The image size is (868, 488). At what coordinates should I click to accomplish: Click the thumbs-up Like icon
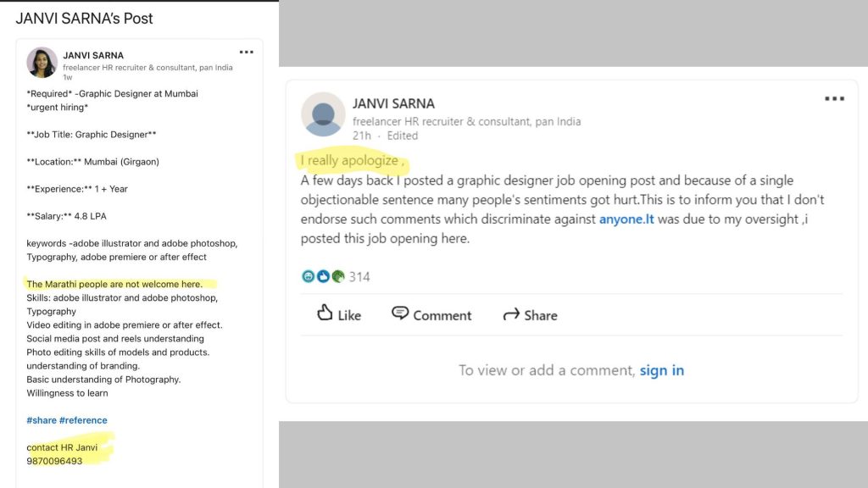[325, 314]
